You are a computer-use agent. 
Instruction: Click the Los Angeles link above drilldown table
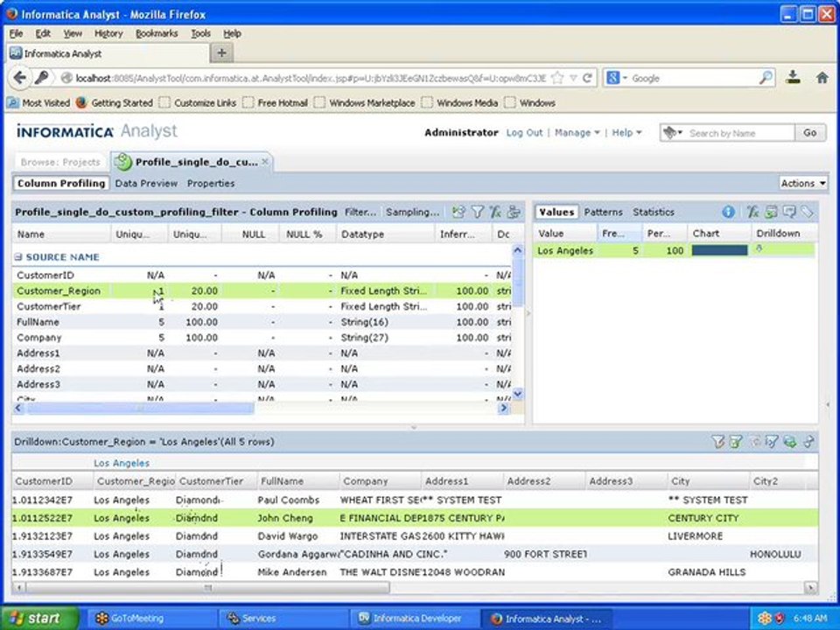[x=122, y=464]
